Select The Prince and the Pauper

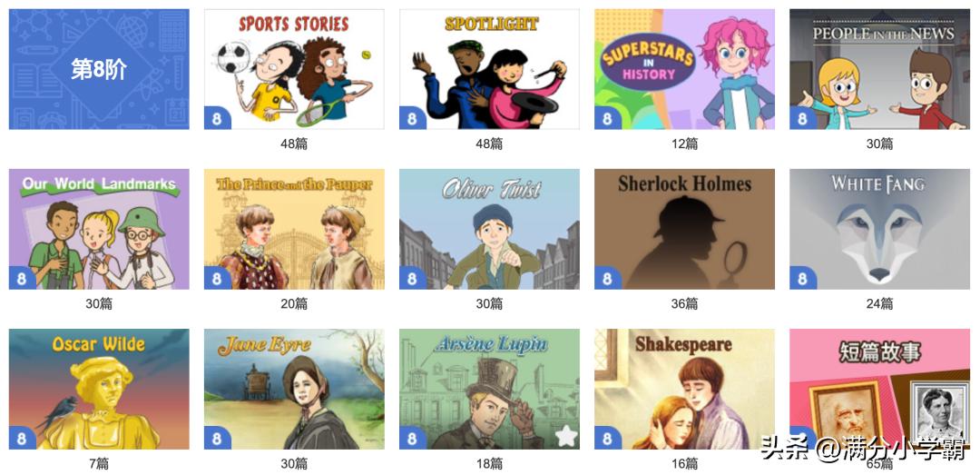click(x=294, y=229)
